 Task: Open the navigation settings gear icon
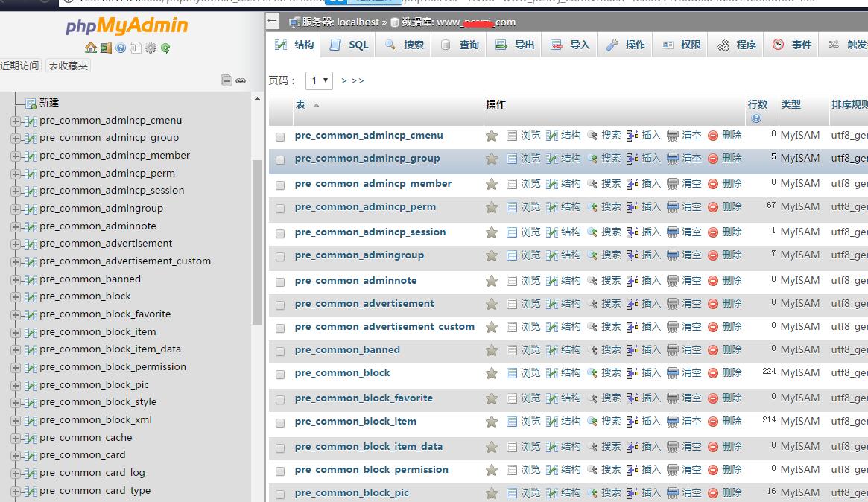pos(151,48)
